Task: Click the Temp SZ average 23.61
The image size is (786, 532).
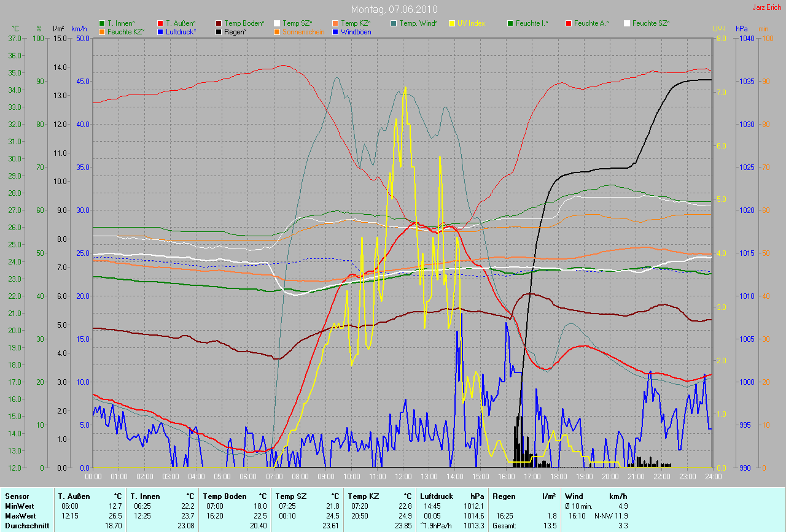Action: [x=330, y=525]
